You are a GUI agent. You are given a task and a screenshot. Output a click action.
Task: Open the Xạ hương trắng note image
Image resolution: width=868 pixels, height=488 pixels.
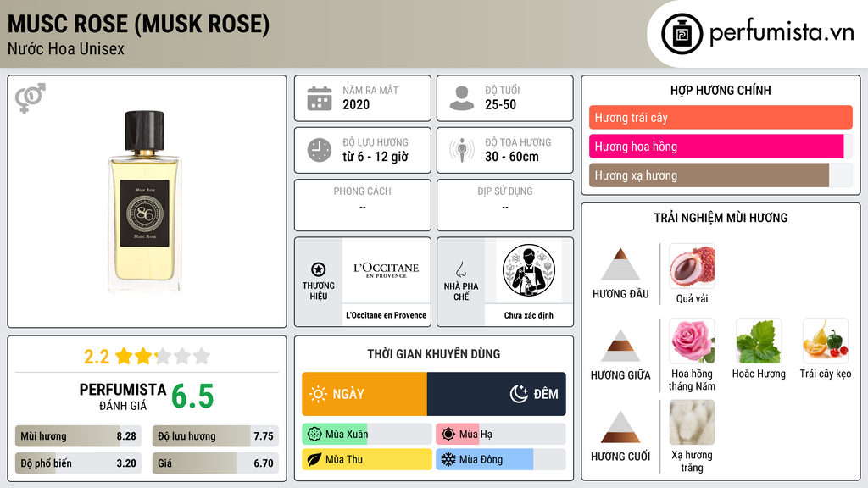coord(692,422)
